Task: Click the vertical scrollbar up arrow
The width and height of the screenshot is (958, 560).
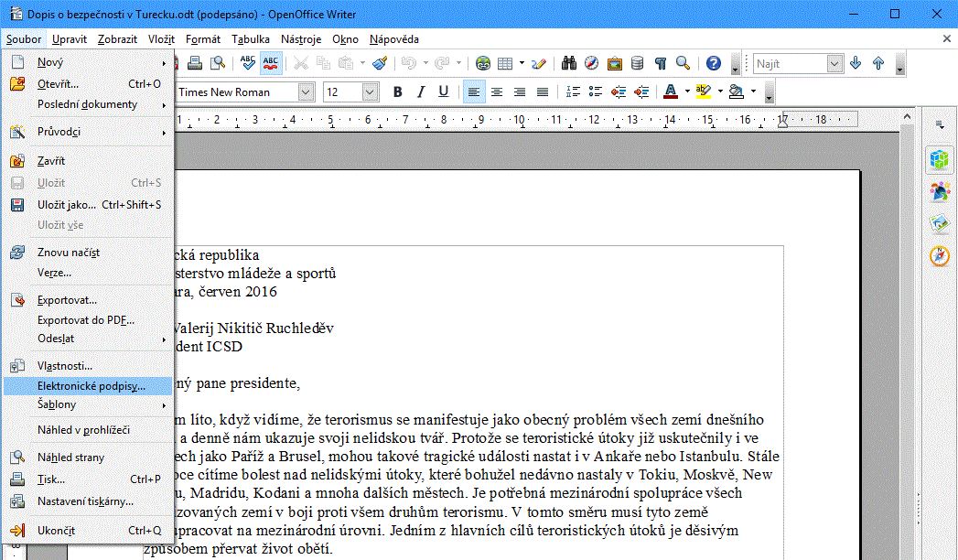Action: tap(908, 116)
